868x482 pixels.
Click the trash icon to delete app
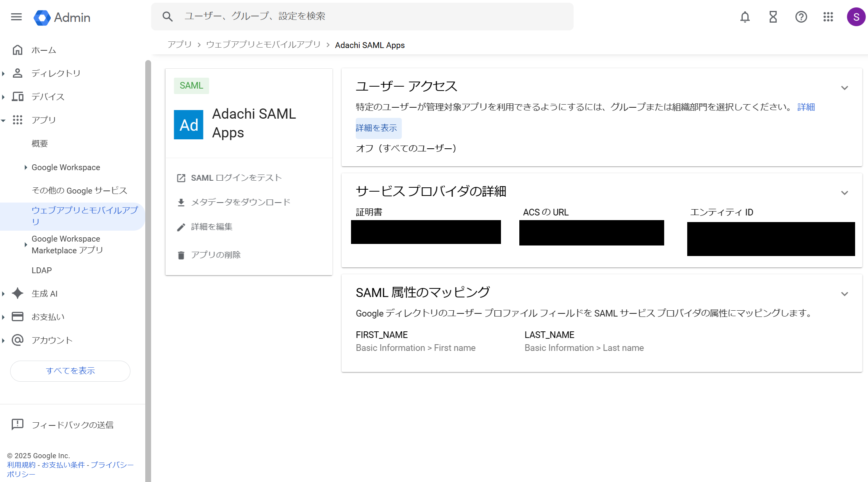(x=181, y=255)
